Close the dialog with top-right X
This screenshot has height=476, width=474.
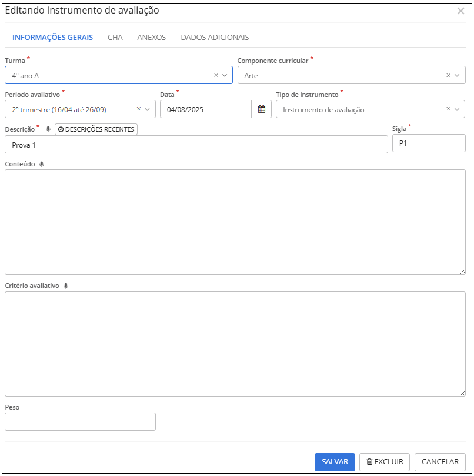[x=460, y=11]
